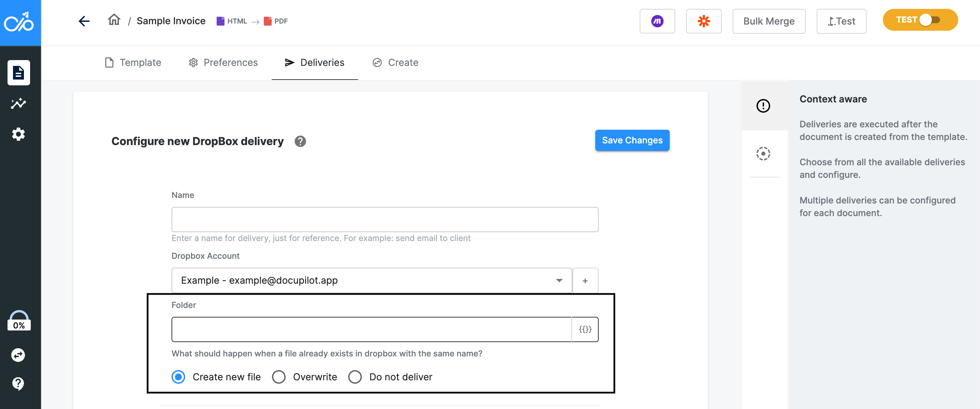Image resolution: width=980 pixels, height=409 pixels.
Task: Open the Zapier integration icon button
Action: click(x=704, y=21)
